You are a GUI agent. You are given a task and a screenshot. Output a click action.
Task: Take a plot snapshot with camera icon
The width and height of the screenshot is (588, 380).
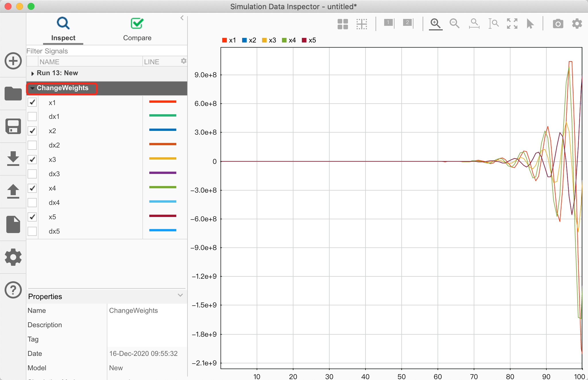(x=558, y=24)
